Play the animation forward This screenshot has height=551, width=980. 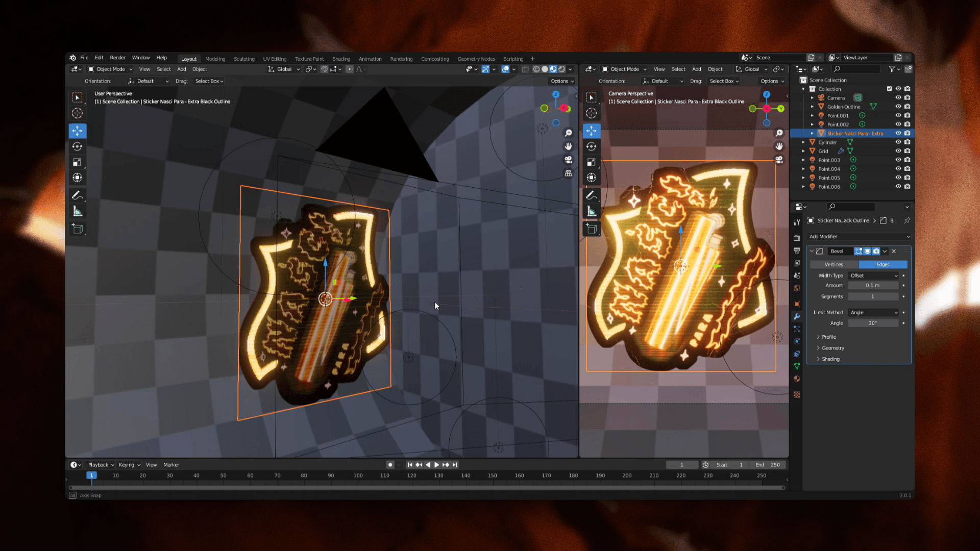point(436,465)
